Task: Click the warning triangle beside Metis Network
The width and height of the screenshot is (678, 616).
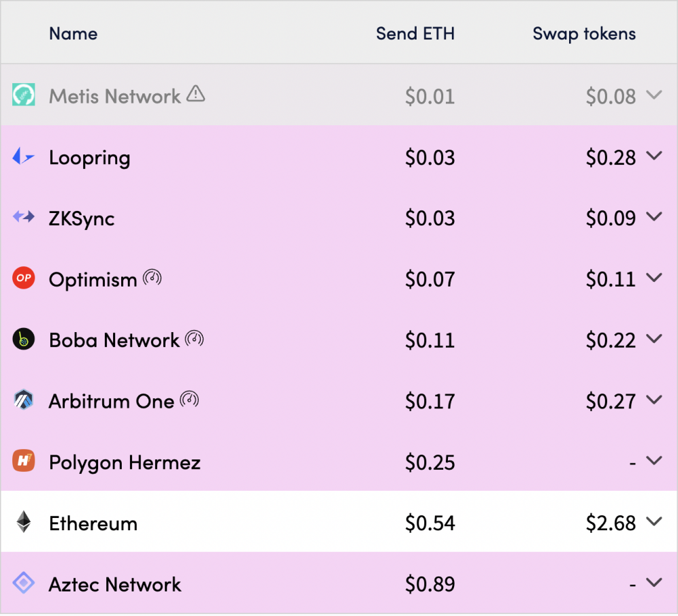Action: (195, 95)
